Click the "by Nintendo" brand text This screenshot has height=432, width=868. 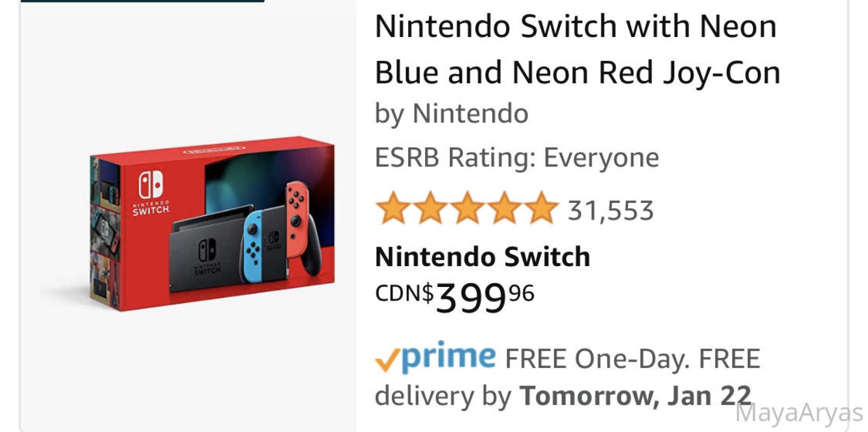pos(451,113)
